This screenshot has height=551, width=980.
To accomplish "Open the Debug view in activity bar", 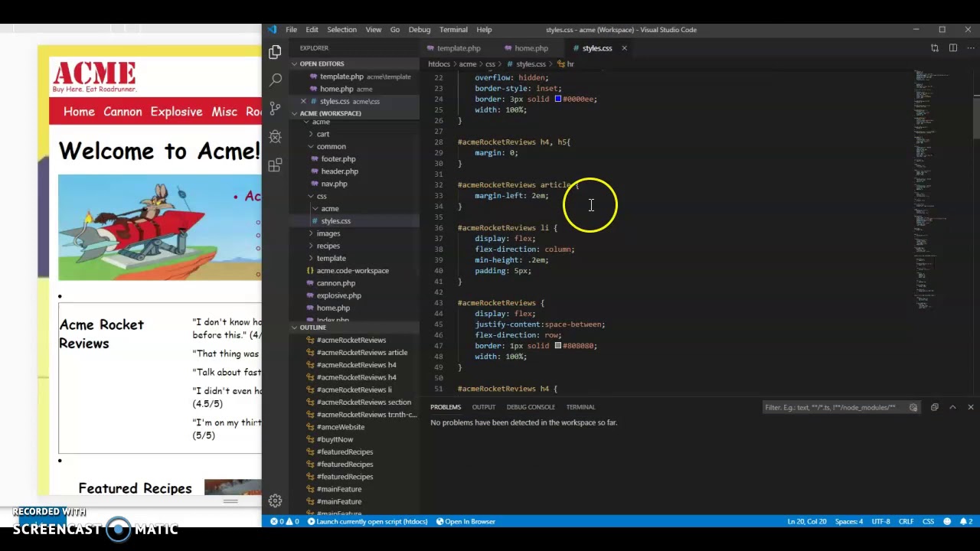I will [x=275, y=136].
